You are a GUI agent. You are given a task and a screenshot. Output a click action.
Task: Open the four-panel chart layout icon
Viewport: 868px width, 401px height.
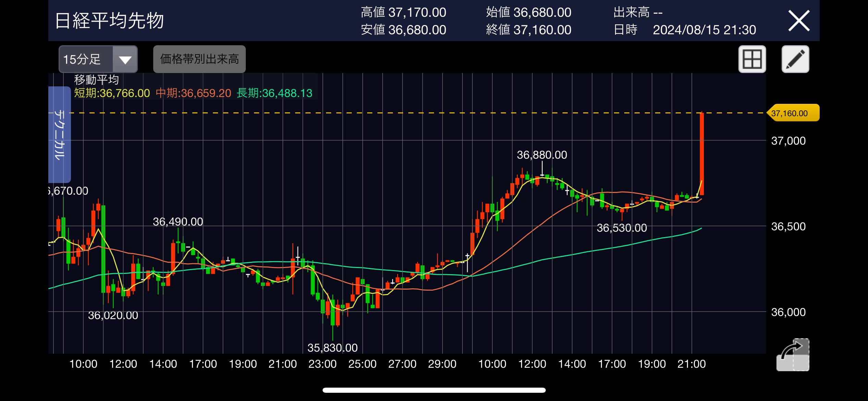[x=752, y=59]
